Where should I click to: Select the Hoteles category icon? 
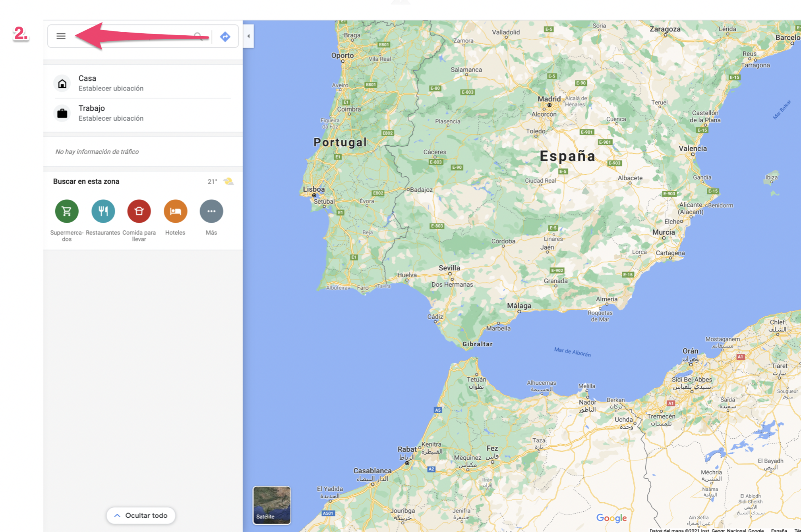tap(175, 211)
